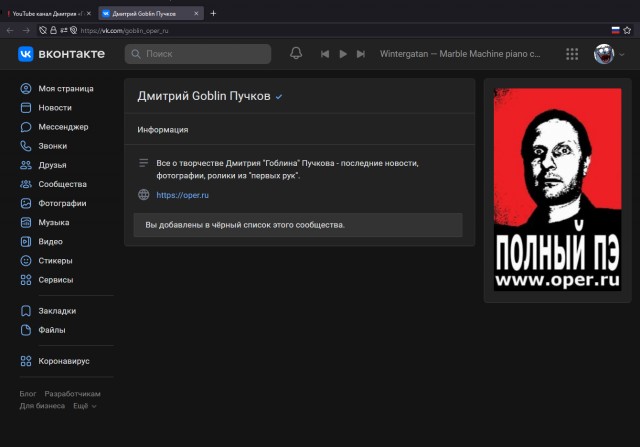
Task: Switch to the YouTube канал browser tab
Action: click(47, 13)
